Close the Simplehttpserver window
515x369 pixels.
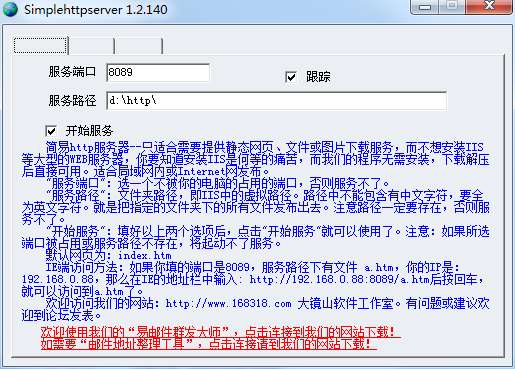[489, 6]
